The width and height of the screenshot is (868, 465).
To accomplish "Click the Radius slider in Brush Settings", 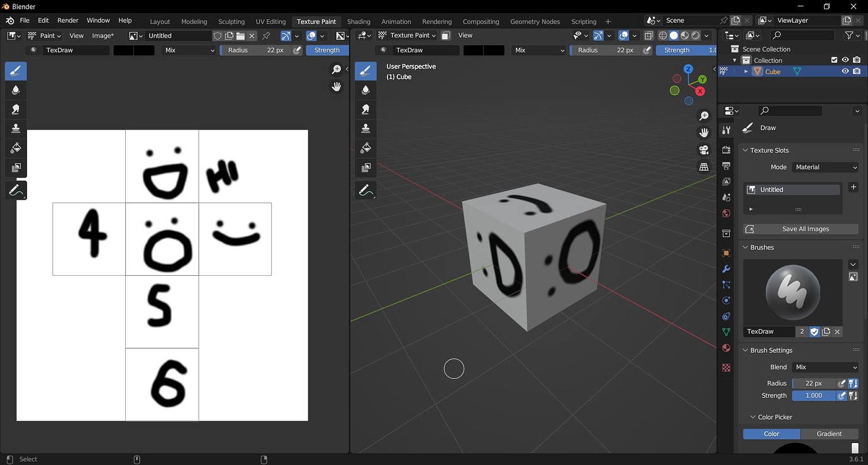I will 814,383.
